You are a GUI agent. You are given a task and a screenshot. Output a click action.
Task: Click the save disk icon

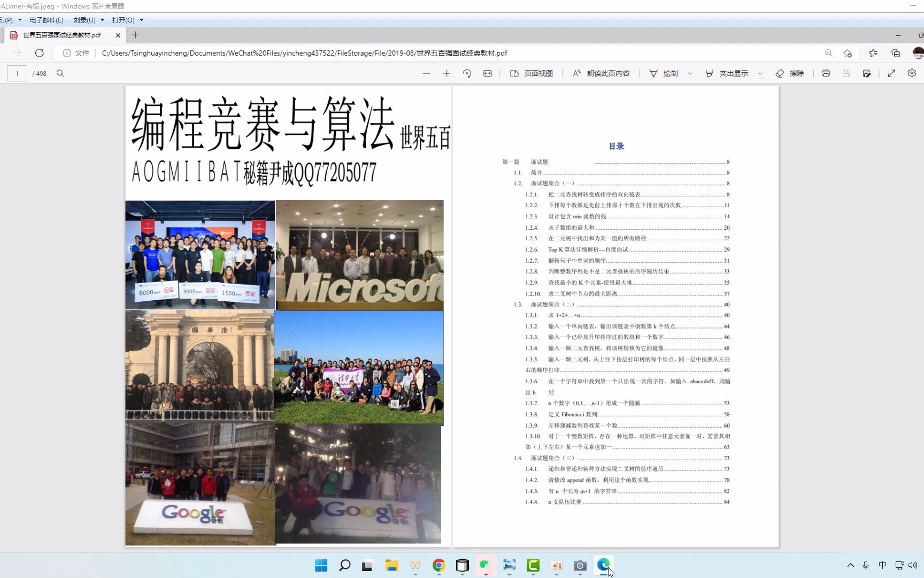point(846,73)
